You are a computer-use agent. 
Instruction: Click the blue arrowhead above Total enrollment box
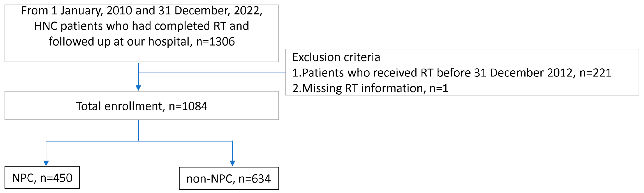(138, 88)
